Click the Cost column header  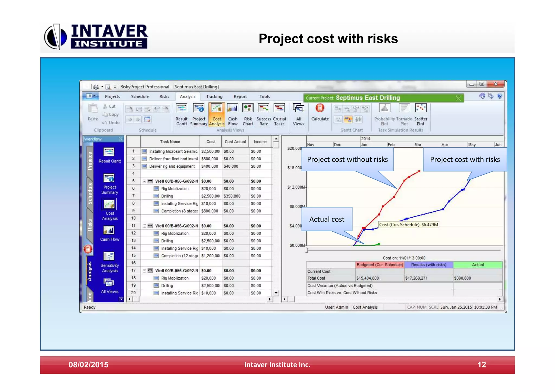point(211,142)
